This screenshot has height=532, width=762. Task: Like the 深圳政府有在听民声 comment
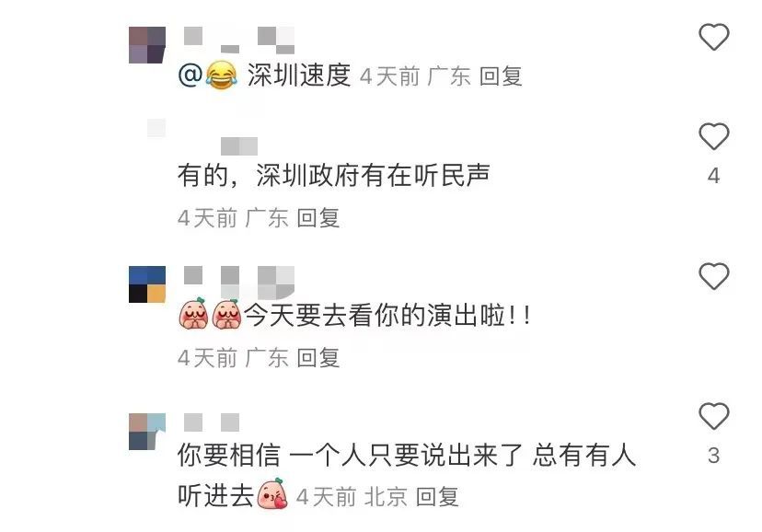tap(713, 136)
